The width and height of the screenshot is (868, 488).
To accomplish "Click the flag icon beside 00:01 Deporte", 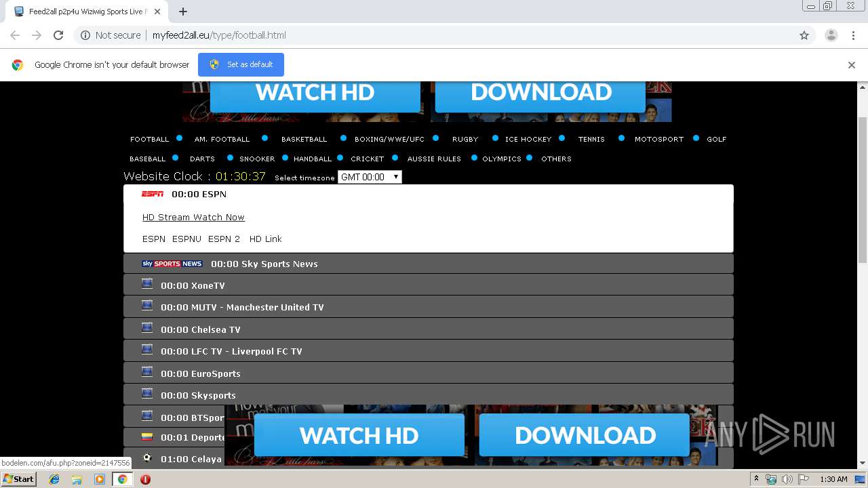I will pyautogui.click(x=147, y=437).
